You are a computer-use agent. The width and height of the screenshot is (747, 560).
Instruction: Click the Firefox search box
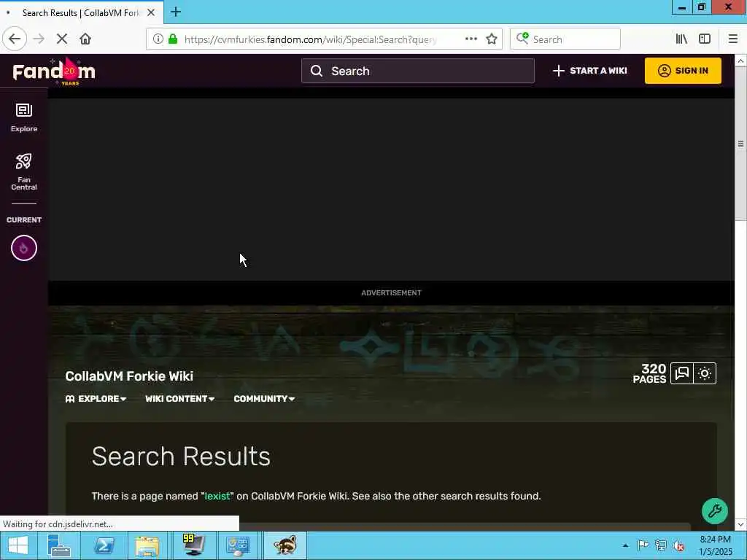tap(565, 39)
